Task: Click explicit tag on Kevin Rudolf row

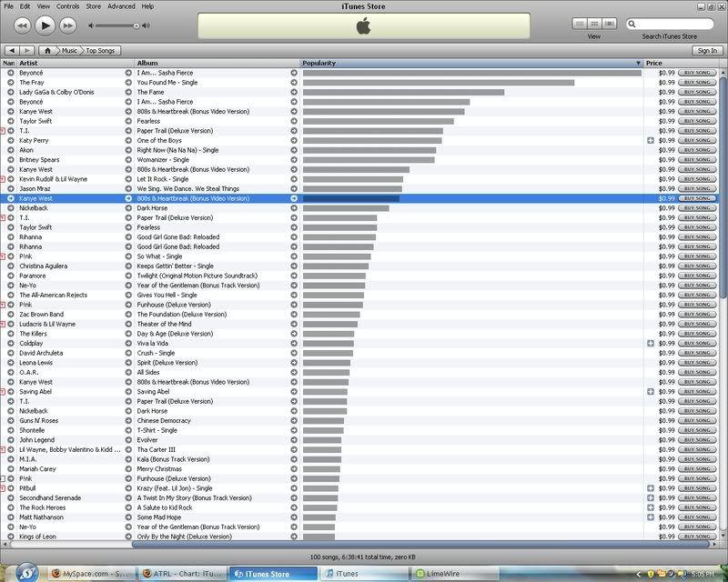Action: click(x=3, y=179)
